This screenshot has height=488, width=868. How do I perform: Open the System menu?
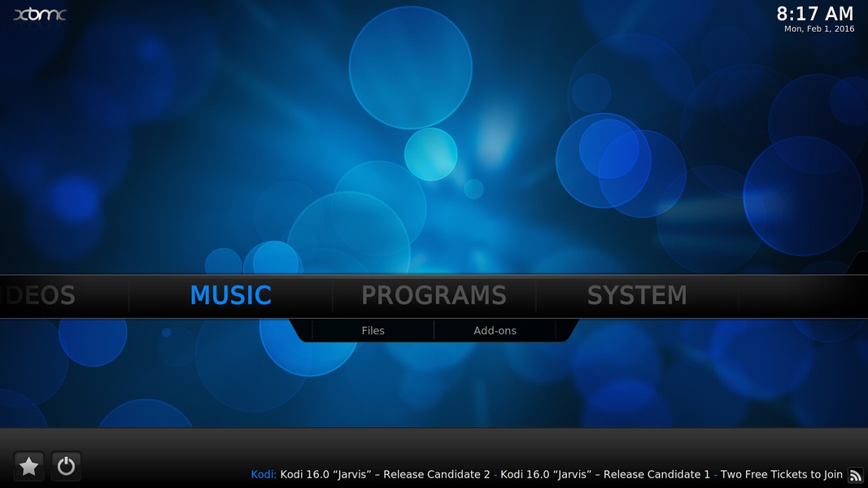(637, 295)
